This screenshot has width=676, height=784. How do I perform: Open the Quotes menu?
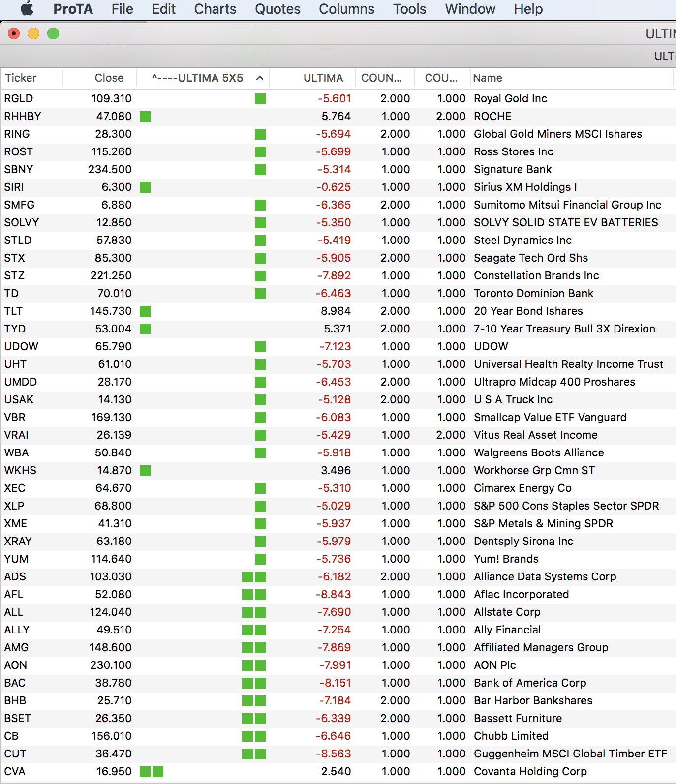[x=277, y=9]
